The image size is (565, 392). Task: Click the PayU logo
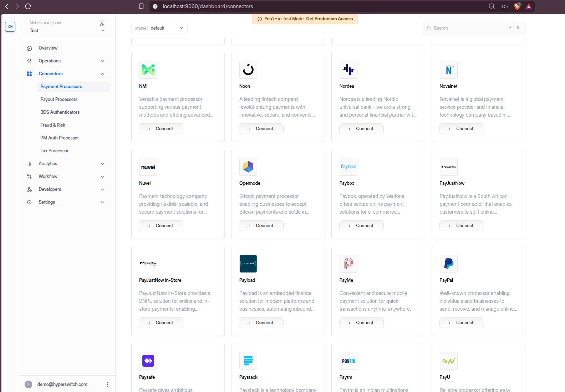tap(449, 361)
